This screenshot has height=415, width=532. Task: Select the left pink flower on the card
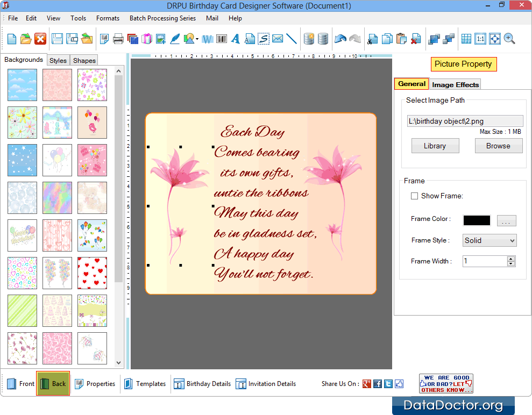tap(180, 206)
